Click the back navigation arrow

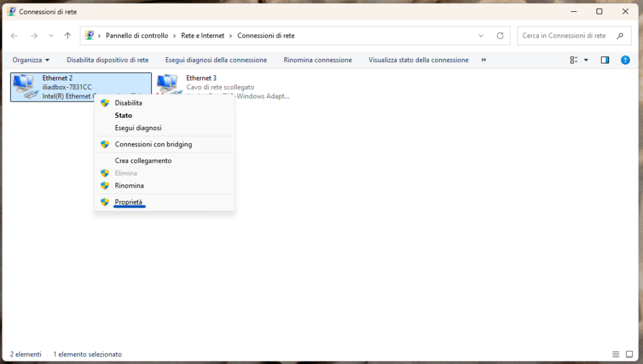[14, 36]
